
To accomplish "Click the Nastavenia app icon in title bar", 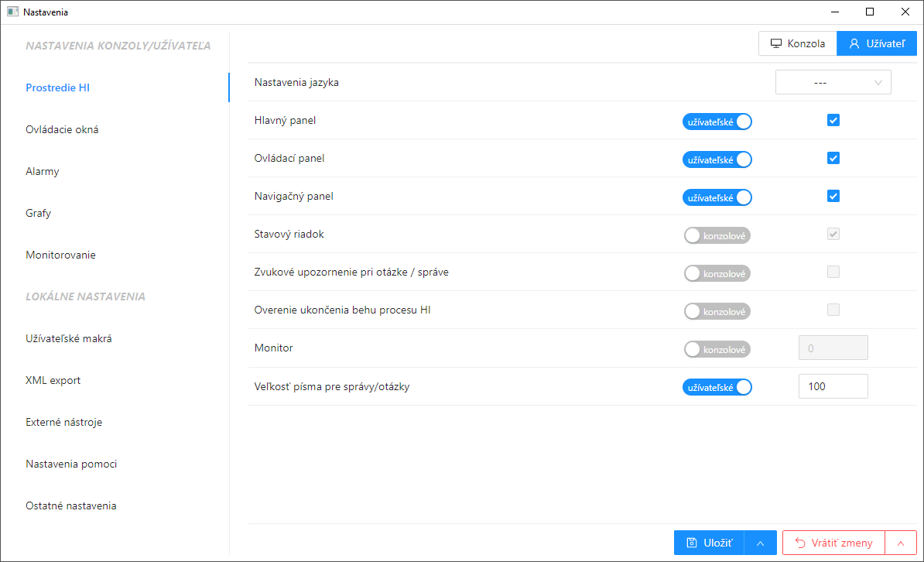I will point(12,12).
